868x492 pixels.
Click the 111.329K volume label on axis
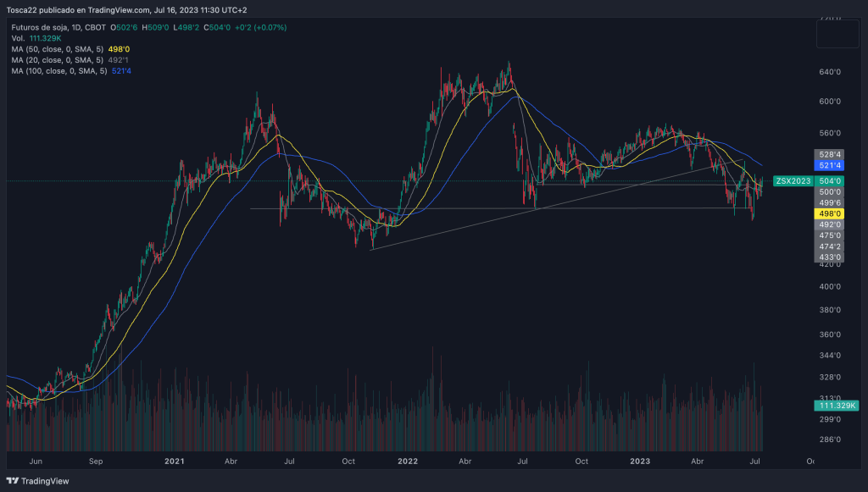pos(830,407)
